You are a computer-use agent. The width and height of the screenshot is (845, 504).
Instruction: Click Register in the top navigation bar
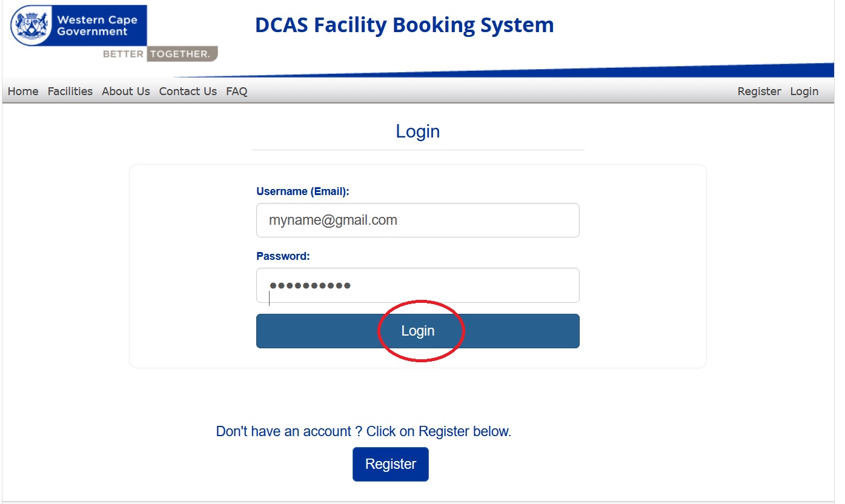pos(759,91)
